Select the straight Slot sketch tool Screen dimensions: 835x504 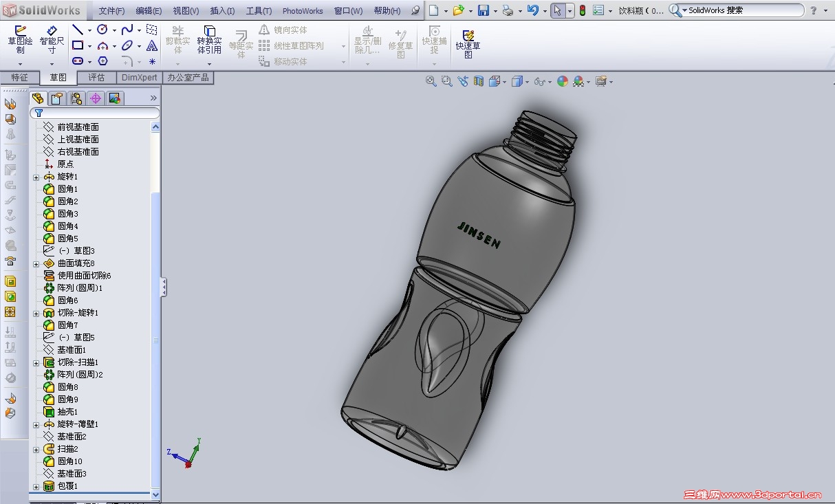(78, 61)
